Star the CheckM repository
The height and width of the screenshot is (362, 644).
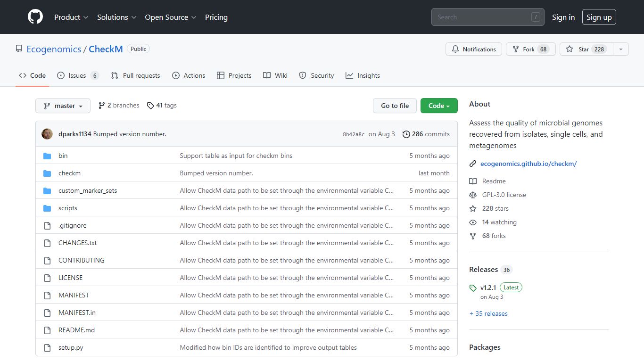tap(586, 49)
